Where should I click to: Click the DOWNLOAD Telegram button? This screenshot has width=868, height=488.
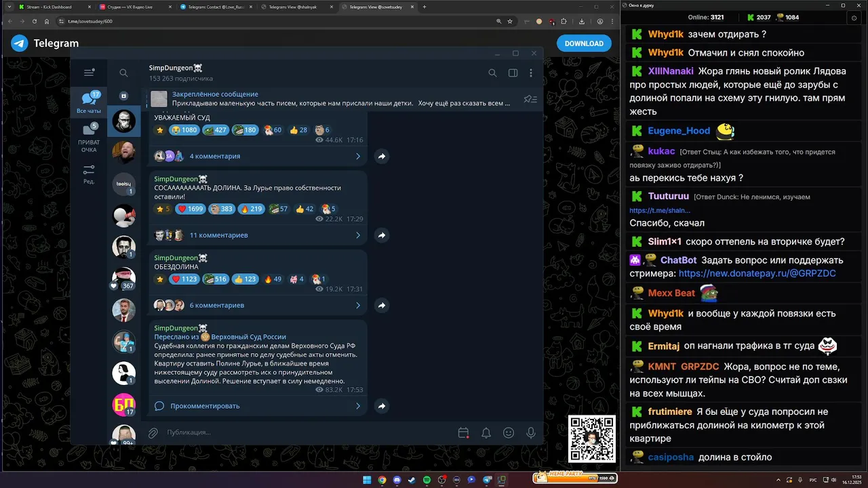pyautogui.click(x=584, y=43)
